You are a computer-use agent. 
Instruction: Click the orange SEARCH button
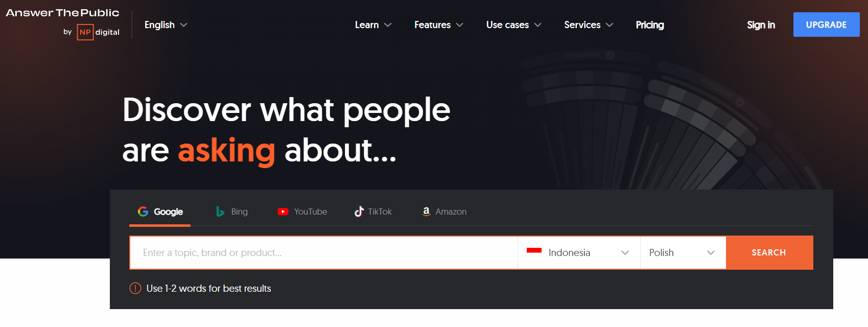(x=769, y=252)
